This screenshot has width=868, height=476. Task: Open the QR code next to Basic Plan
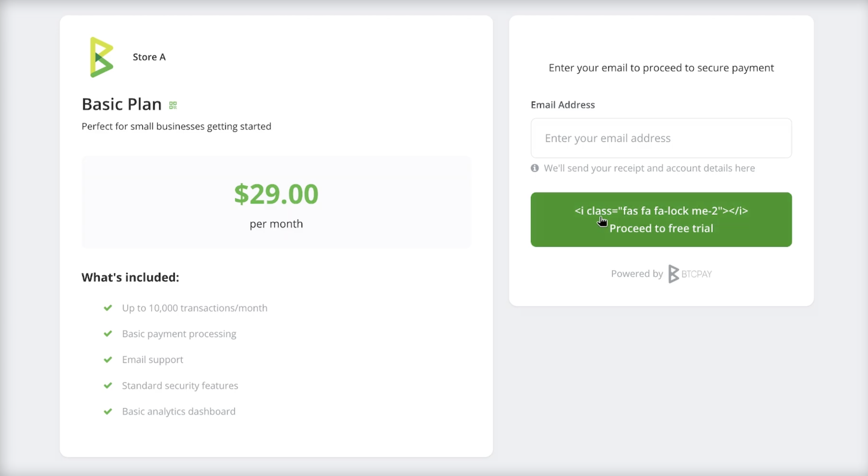point(173,105)
